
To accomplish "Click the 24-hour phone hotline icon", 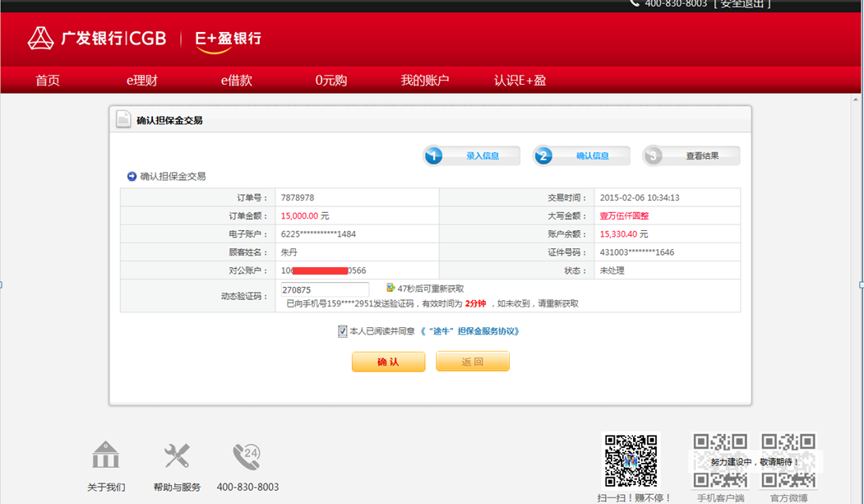I will coord(247,456).
